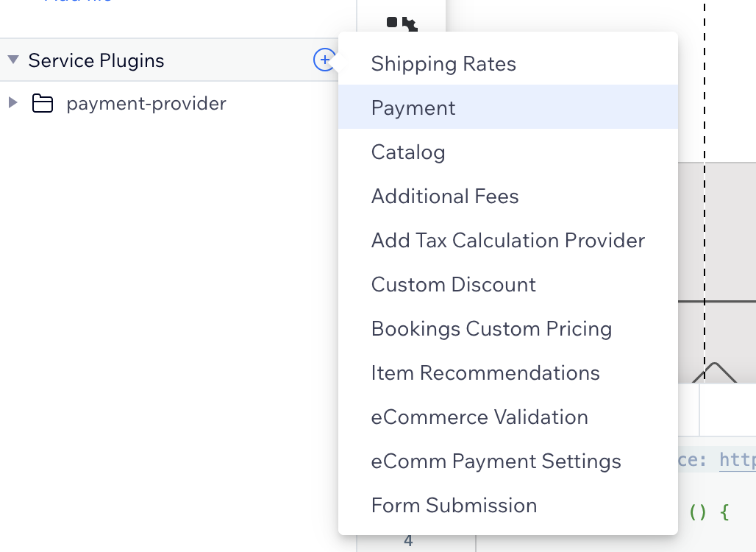This screenshot has height=552, width=756.
Task: Open the http link in the code editor
Action: click(737, 459)
